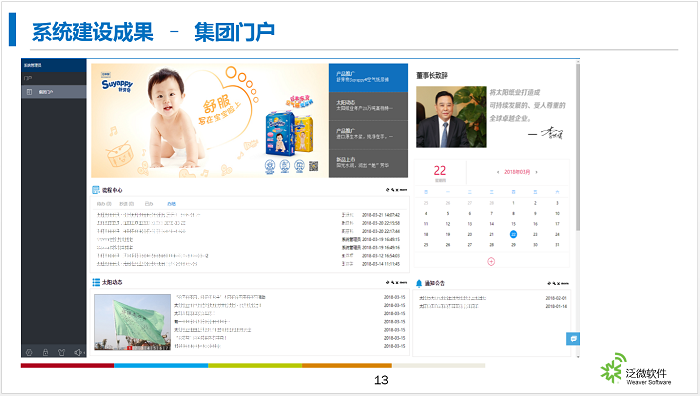Click the bell icon beside 通知公告

point(419,283)
